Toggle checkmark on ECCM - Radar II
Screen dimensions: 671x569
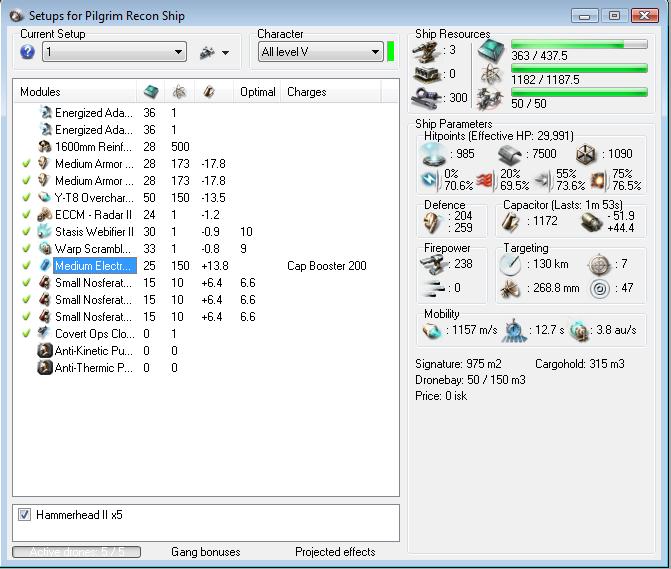coord(26,215)
